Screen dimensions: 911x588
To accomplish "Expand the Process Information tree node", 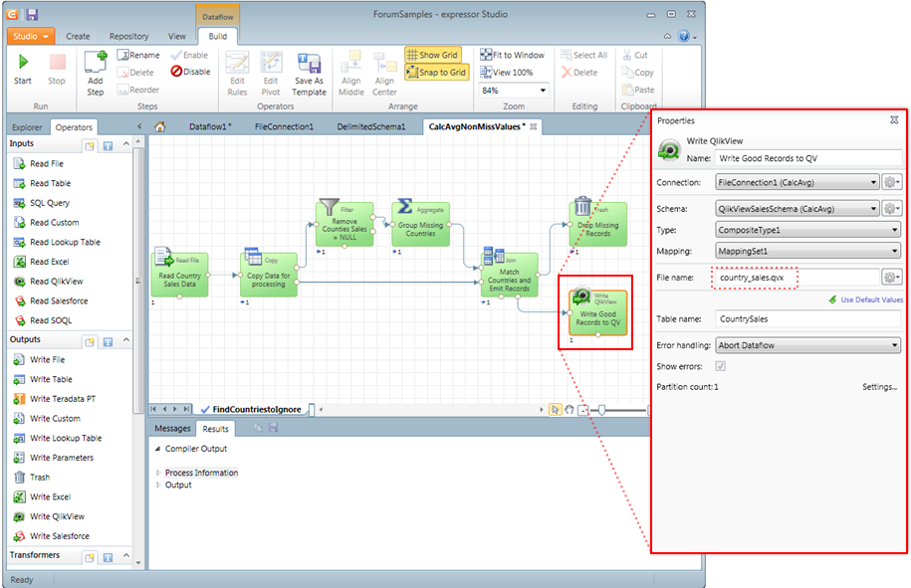I will pyautogui.click(x=158, y=473).
